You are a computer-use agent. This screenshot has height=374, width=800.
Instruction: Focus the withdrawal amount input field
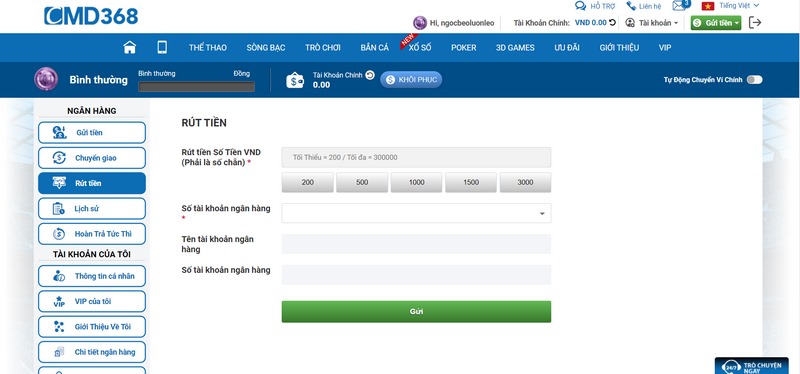[416, 157]
